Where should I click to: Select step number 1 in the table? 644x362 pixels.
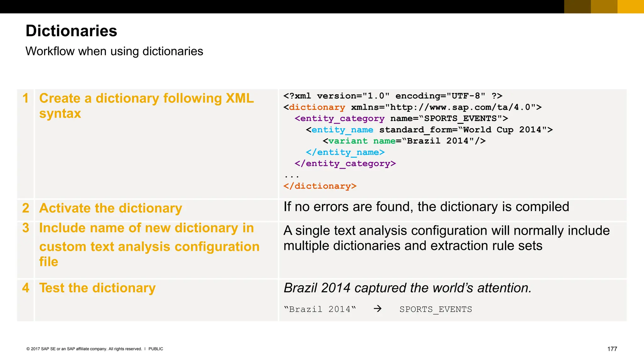point(26,98)
